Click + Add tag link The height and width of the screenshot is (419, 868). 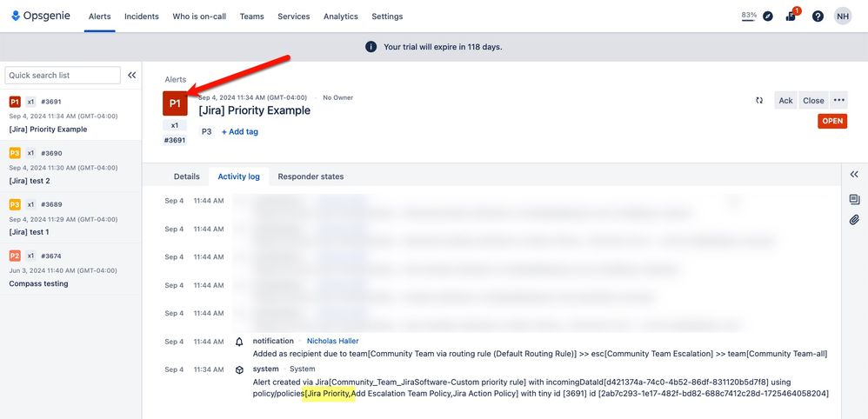[240, 132]
